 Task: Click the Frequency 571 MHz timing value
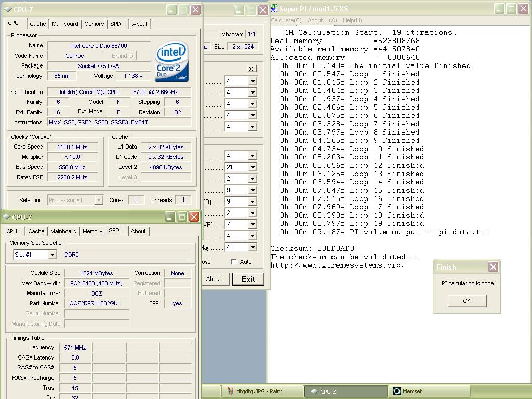pyautogui.click(x=75, y=348)
